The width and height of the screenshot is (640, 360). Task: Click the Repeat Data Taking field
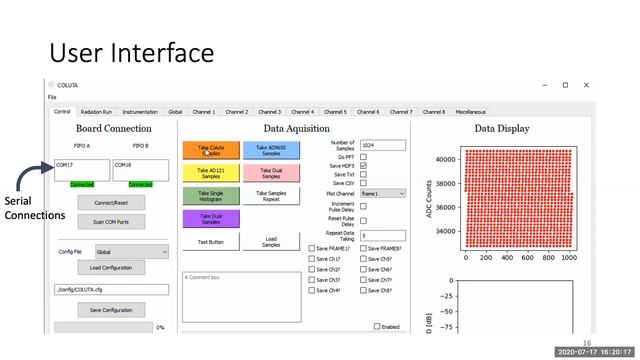click(x=383, y=236)
